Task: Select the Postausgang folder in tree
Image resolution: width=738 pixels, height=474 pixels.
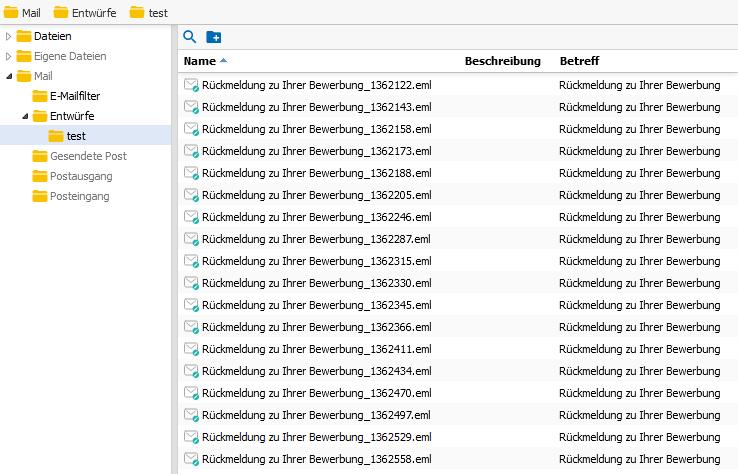Action: tap(81, 176)
